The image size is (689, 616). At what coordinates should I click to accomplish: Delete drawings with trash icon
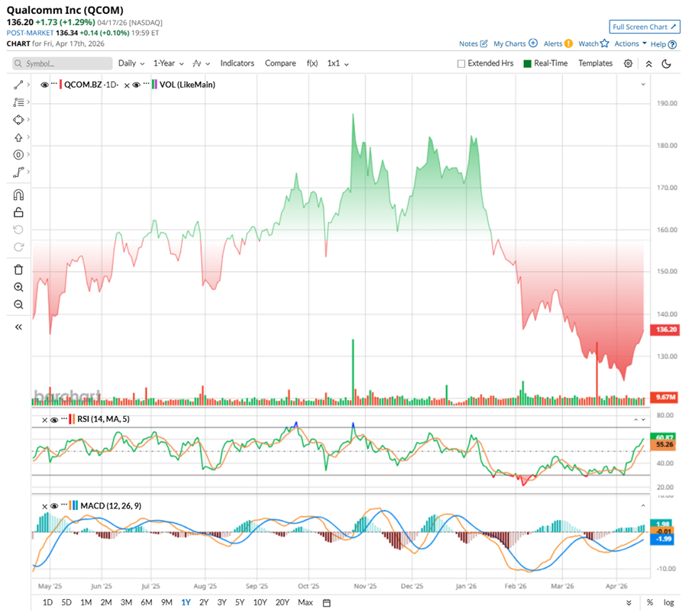click(18, 269)
